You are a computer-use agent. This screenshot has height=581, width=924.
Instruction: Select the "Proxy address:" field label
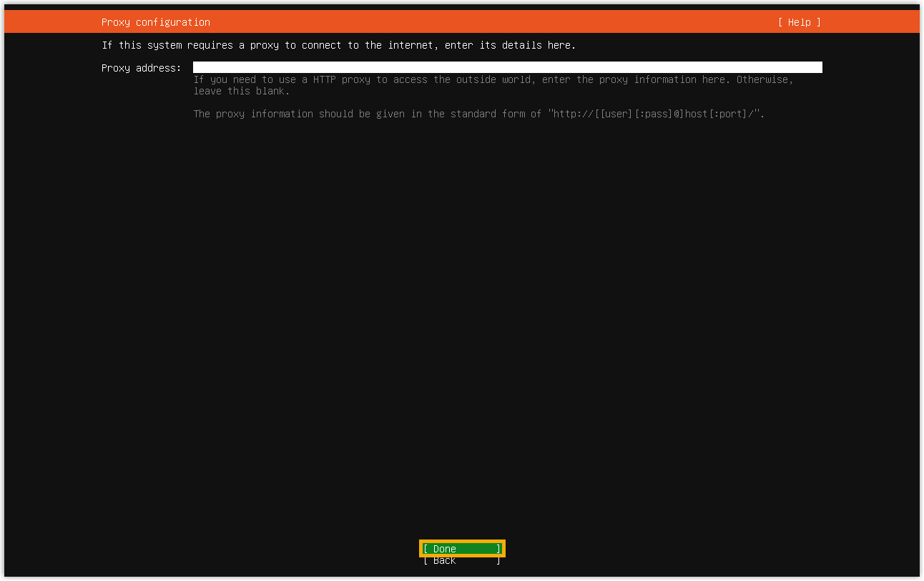[x=141, y=68]
